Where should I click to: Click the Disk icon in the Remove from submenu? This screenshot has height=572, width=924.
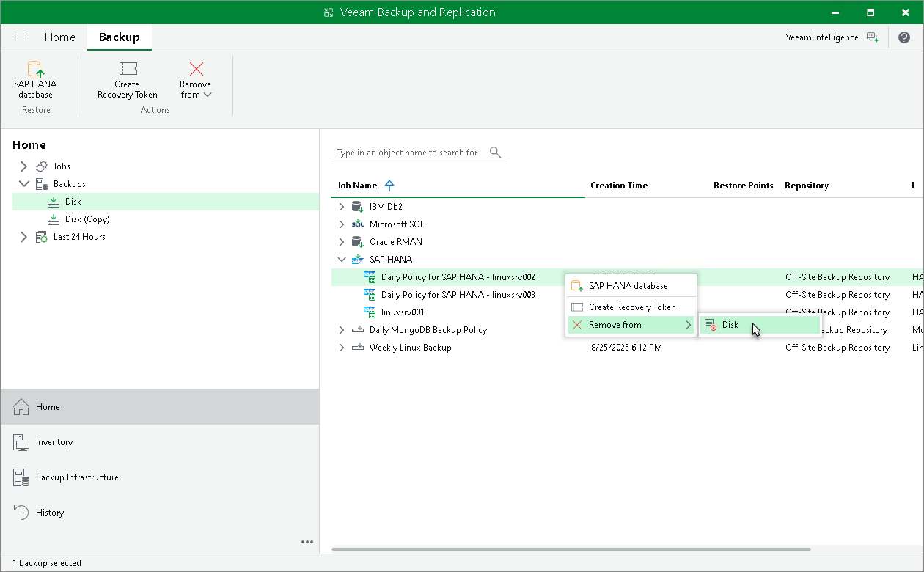(711, 325)
